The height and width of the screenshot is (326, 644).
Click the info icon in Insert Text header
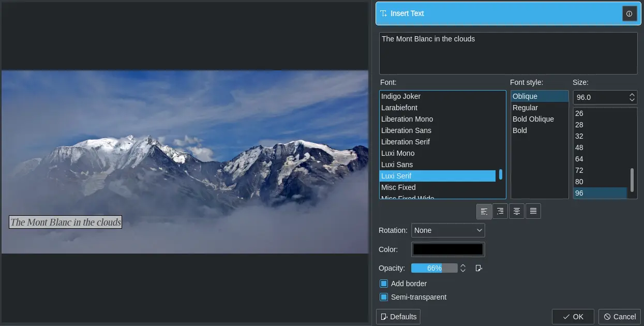629,14
